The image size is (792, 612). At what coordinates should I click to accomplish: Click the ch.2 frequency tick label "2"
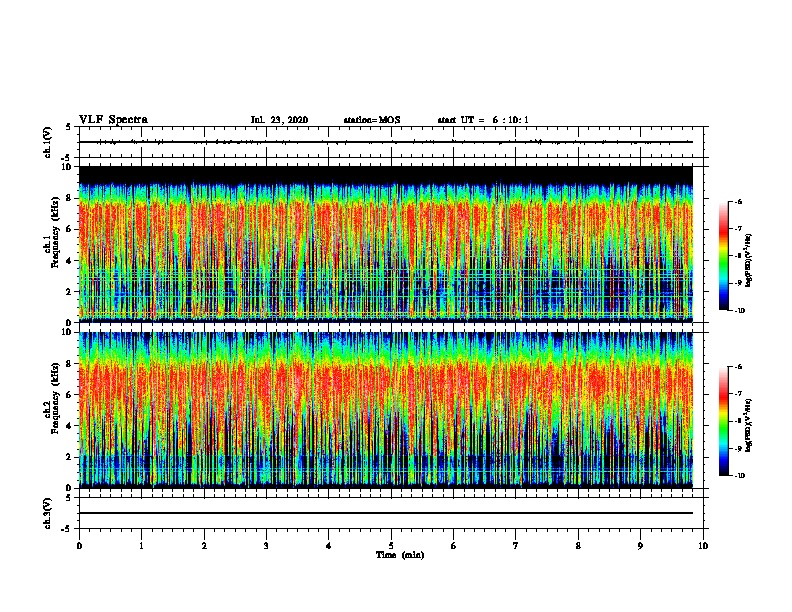(x=70, y=457)
